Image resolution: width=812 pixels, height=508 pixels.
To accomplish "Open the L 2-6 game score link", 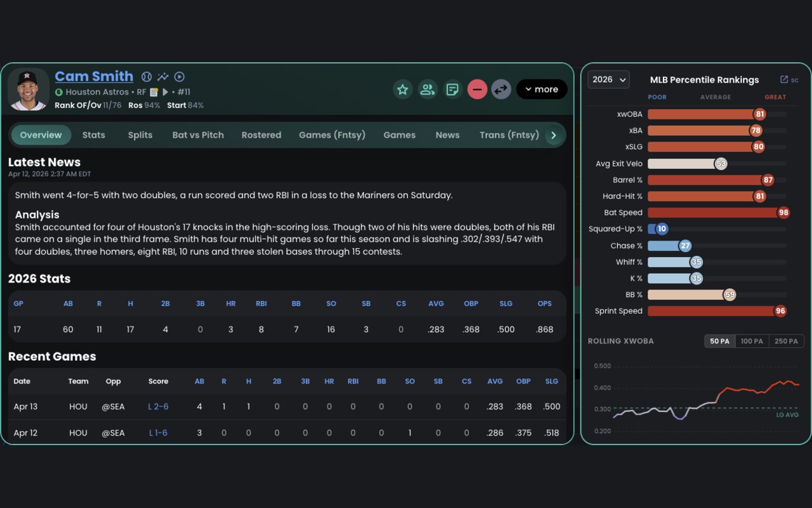I will click(x=159, y=406).
